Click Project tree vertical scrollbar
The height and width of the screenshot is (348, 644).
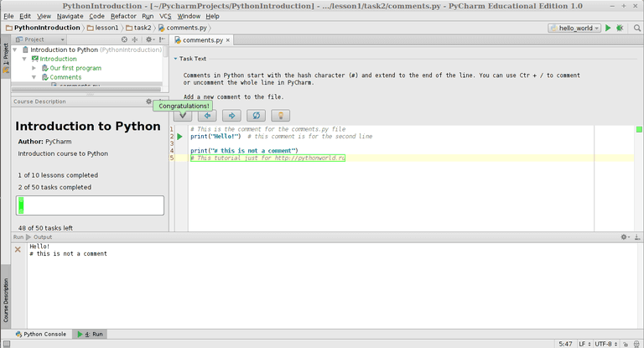tap(165, 52)
